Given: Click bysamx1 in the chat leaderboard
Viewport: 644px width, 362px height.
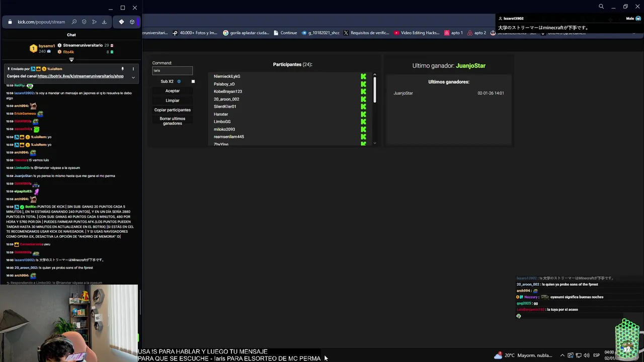Looking at the screenshot, I should [47, 46].
